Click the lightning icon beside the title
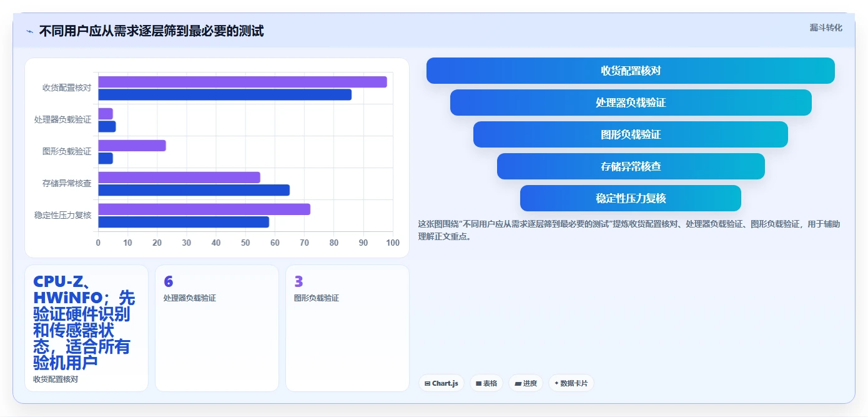The width and height of the screenshot is (868, 417). coord(29,31)
